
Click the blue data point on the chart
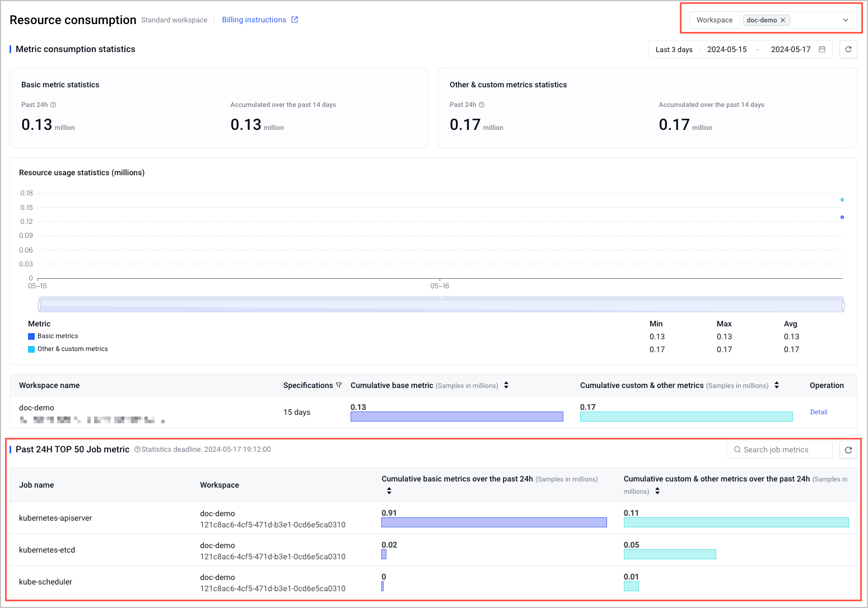842,217
